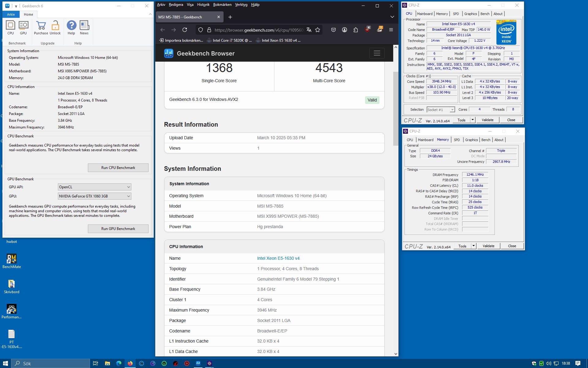Open the Socket #1 selection dropdown in CPU-Z
Screen dimensions: 588x368
(441, 110)
